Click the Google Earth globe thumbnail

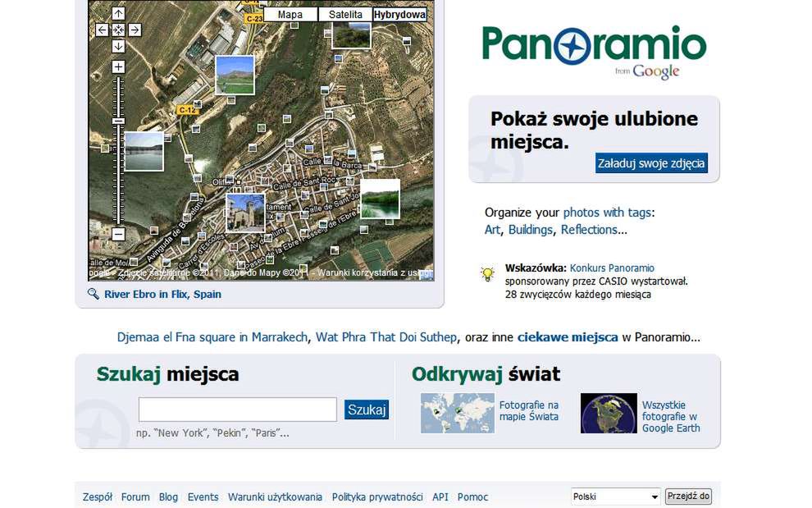pos(609,413)
